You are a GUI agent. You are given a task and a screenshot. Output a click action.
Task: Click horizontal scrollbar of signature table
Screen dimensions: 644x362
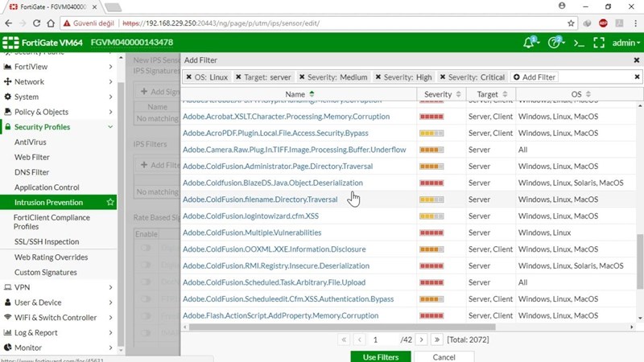coord(342,327)
